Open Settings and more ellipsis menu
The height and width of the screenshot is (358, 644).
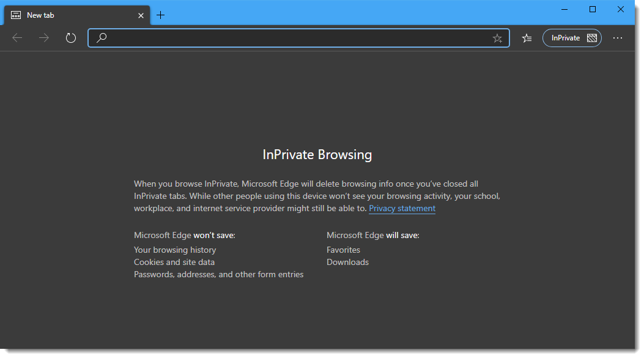click(x=618, y=38)
